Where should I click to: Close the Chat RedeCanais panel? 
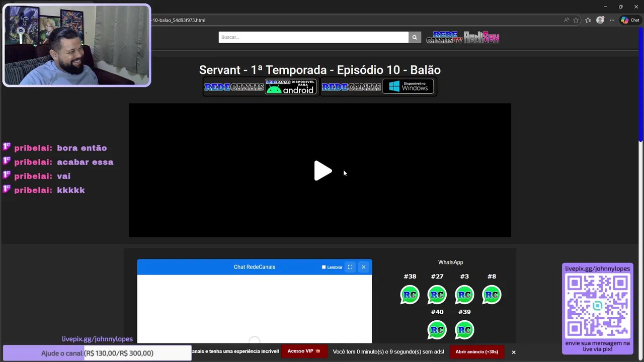pos(363,267)
